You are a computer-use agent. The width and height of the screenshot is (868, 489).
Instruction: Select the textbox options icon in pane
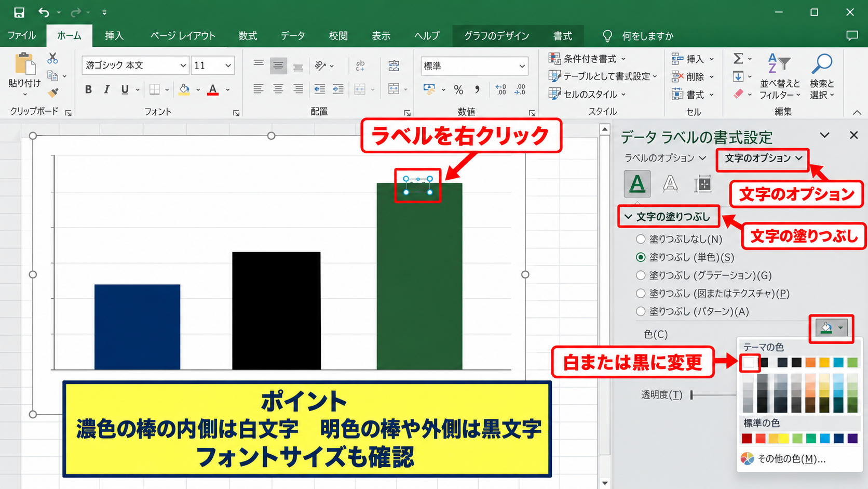(x=703, y=184)
